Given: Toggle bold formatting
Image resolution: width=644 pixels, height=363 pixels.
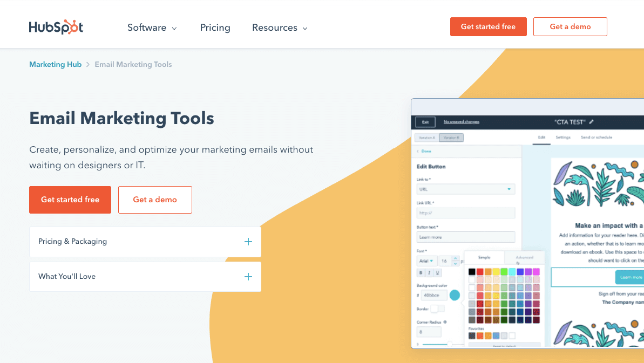Looking at the screenshot, I should click(421, 273).
